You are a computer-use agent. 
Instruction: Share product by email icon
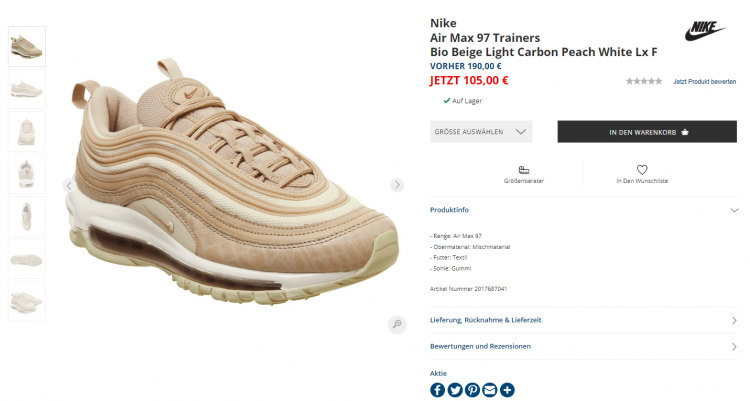[490, 390]
